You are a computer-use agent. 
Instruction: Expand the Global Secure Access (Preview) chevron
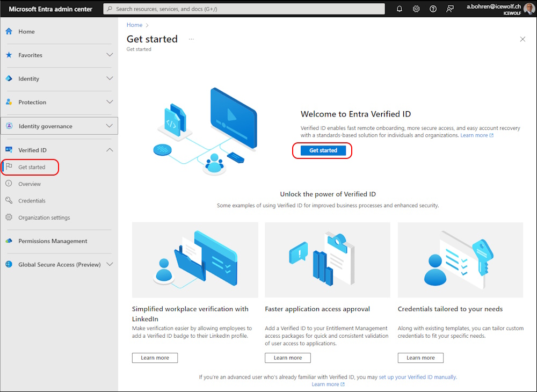[110, 264]
